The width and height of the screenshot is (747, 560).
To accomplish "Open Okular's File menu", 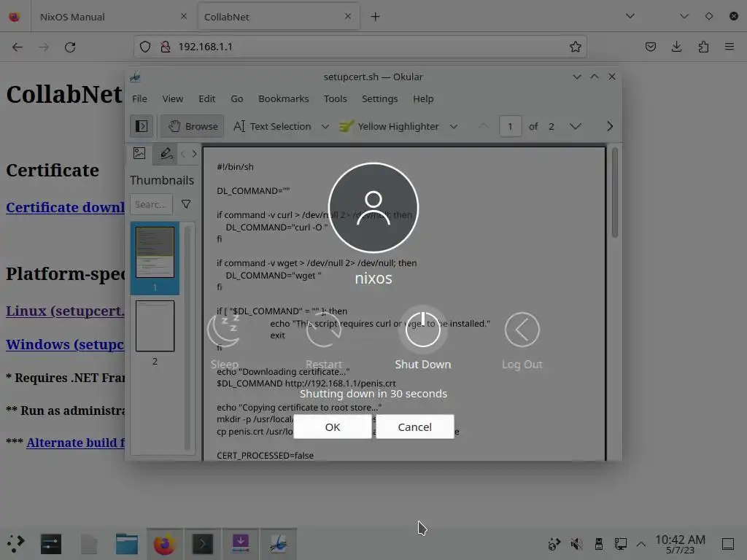I will (139, 98).
